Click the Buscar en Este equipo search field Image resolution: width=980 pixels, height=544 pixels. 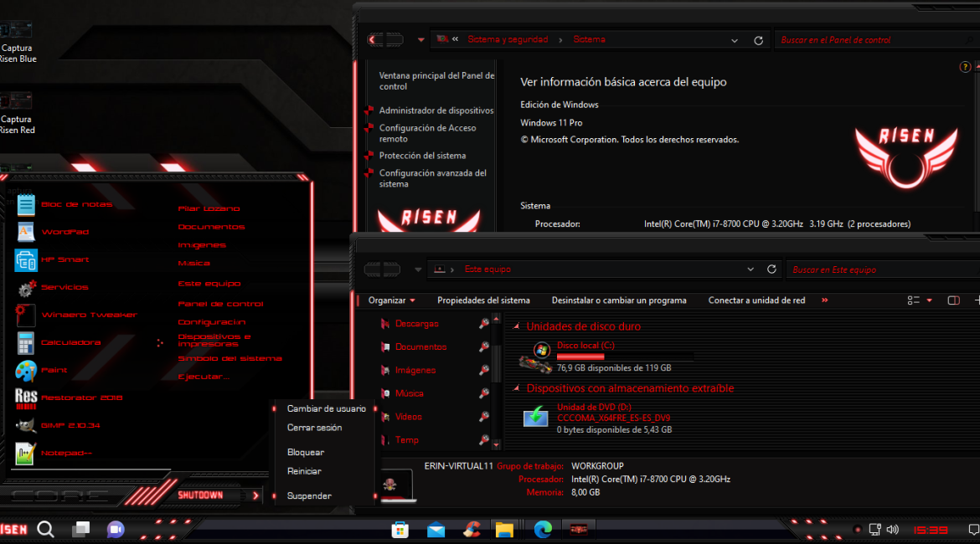click(879, 269)
